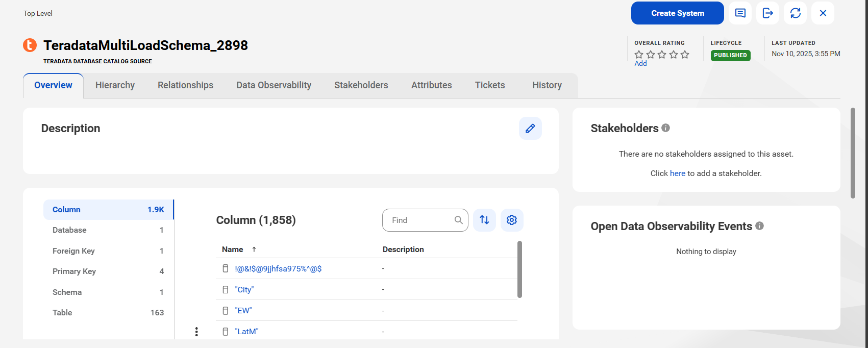Open the "LatM" column link

[247, 332]
